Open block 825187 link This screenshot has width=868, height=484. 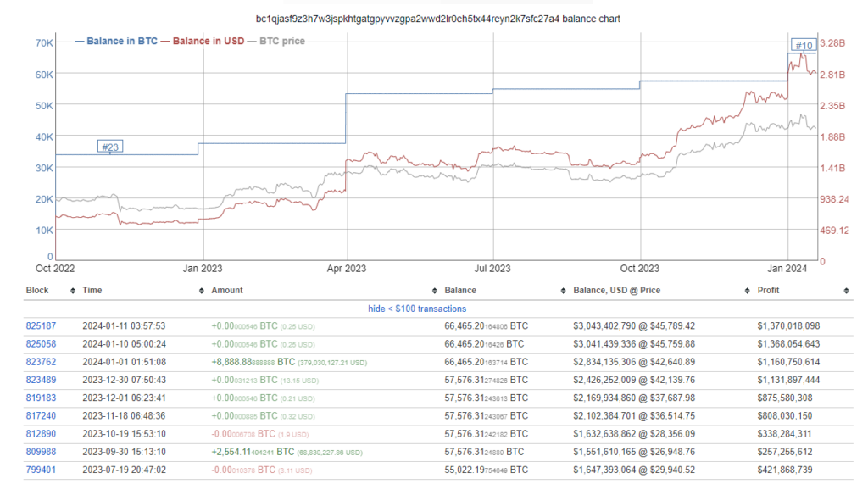[x=41, y=326]
